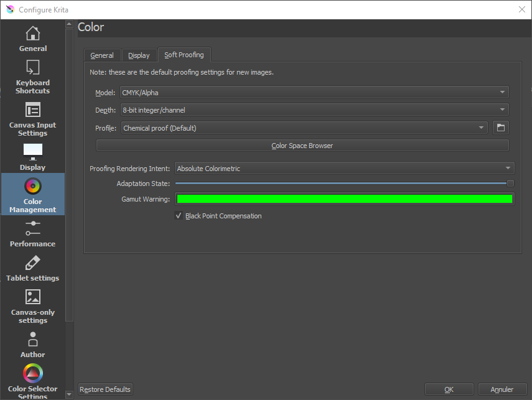Switch to the General tab
The height and width of the screenshot is (400, 532).
(x=102, y=55)
